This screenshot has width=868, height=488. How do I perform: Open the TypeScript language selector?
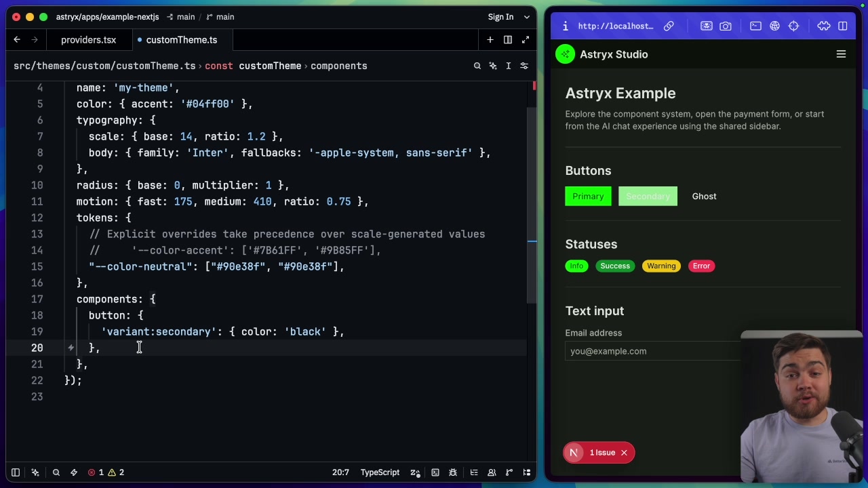[380, 472]
